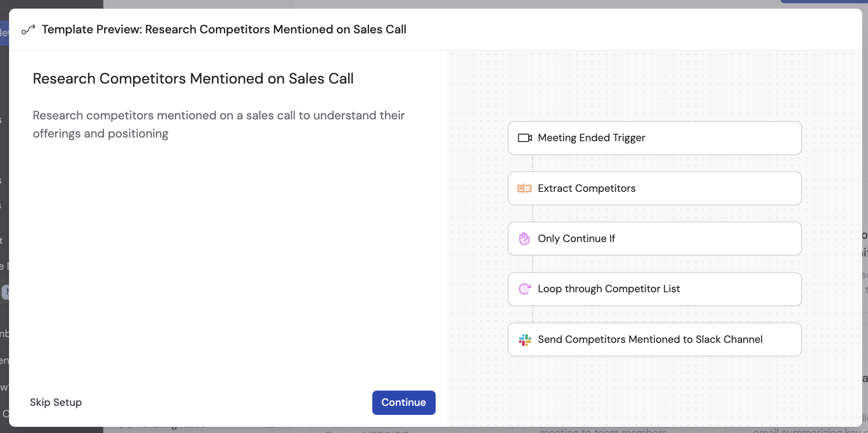This screenshot has width=868, height=433.
Task: Click the video camera icon on Meeting Ended Trigger
Action: tap(525, 138)
